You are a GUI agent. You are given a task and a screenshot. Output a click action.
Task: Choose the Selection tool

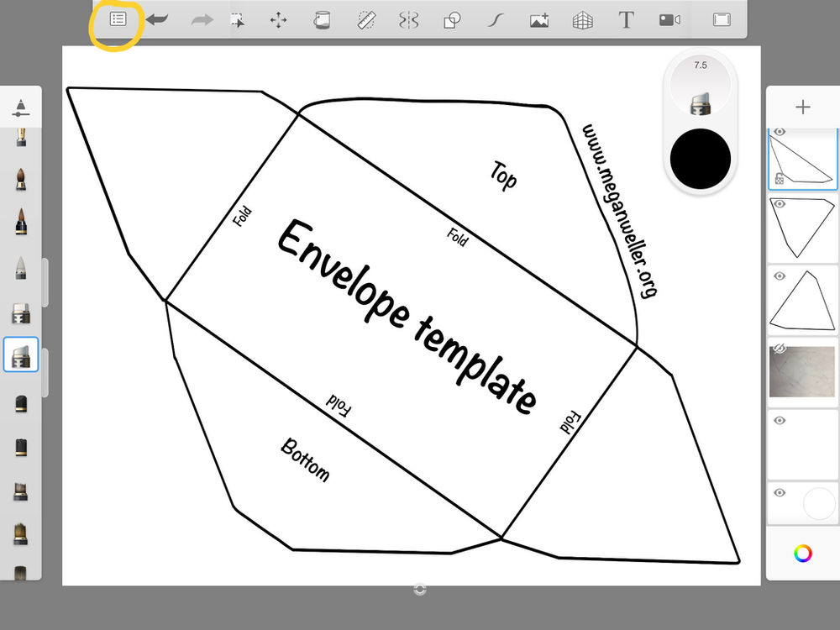point(238,20)
